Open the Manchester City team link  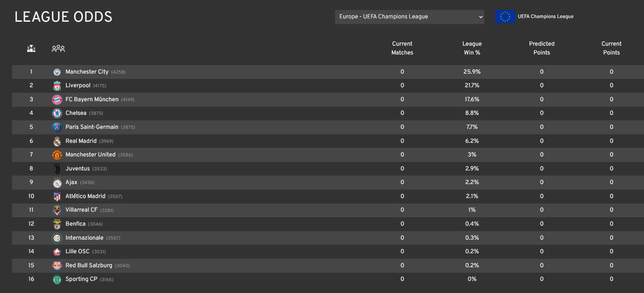point(87,72)
